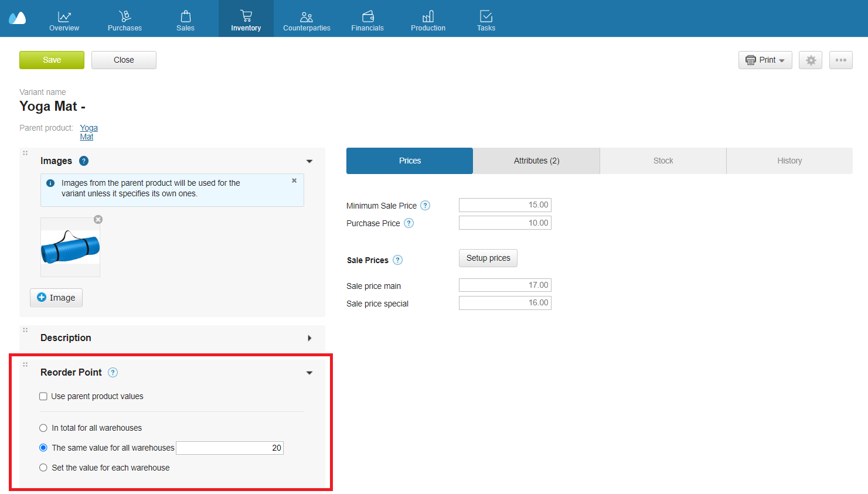Click the Sale price special field
Image resolution: width=868 pixels, height=494 pixels.
point(505,303)
